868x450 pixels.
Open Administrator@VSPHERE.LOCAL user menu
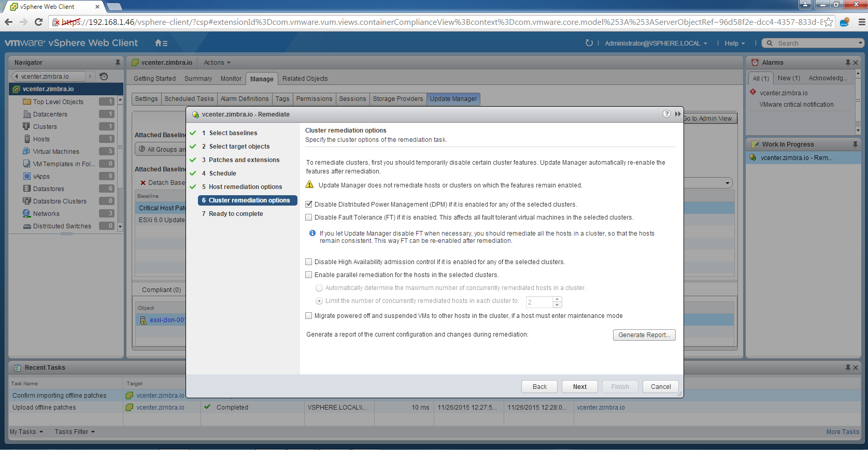pyautogui.click(x=656, y=43)
